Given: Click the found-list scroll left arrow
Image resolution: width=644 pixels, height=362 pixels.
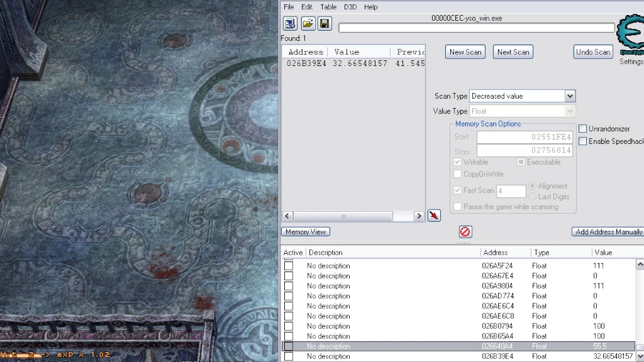Looking at the screenshot, I should pos(287,216).
